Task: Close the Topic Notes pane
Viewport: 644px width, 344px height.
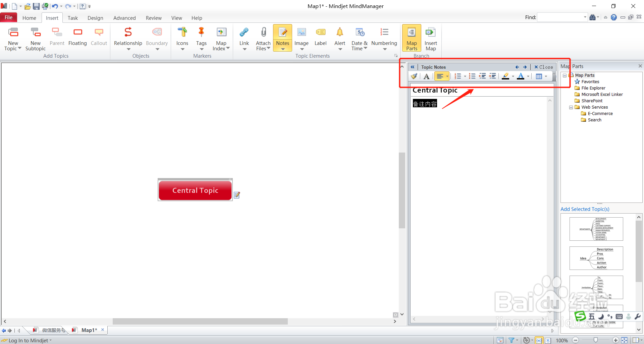Action: (x=543, y=67)
